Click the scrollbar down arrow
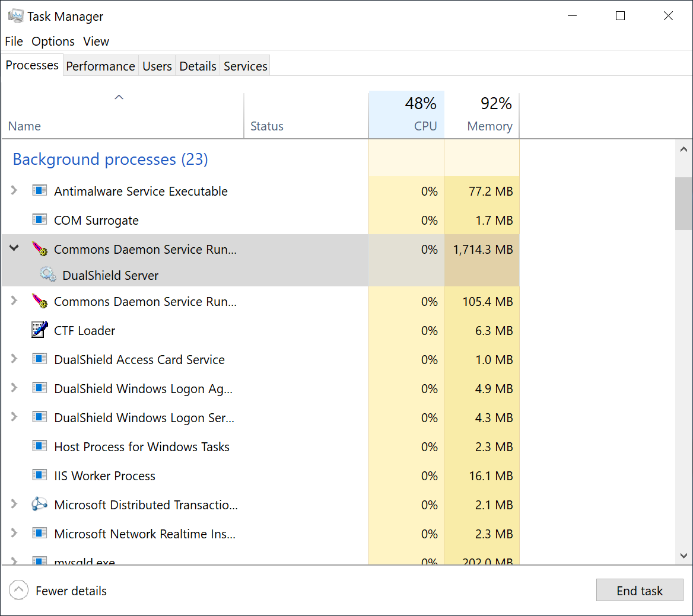 684,556
